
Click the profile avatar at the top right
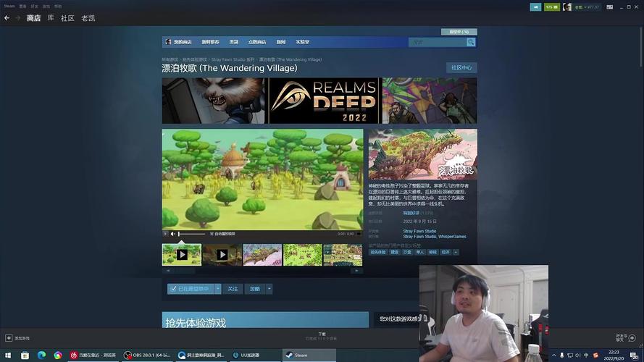pos(567,7)
